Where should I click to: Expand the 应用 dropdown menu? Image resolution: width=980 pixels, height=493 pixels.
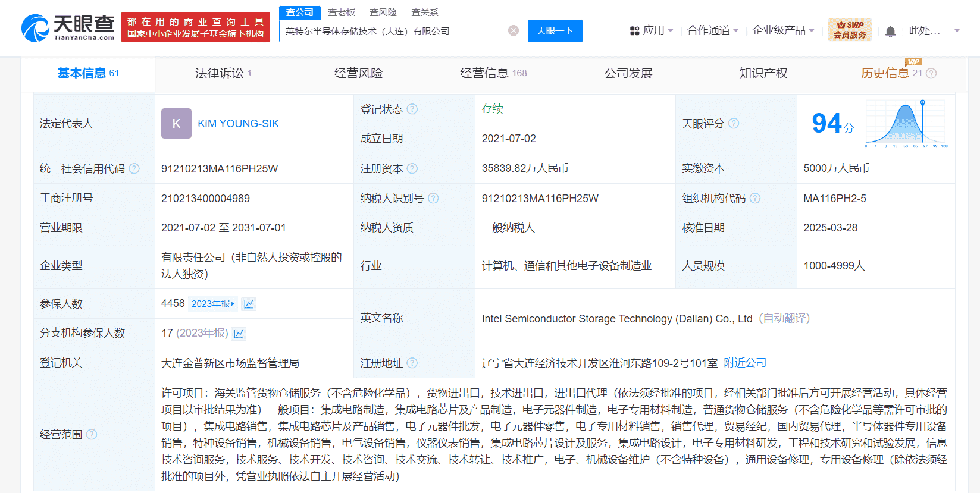tap(652, 30)
